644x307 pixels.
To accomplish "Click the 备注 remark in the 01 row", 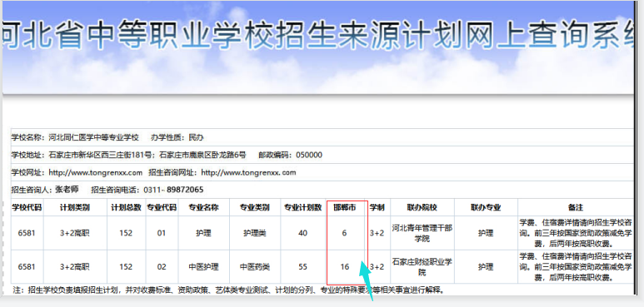I will tap(576, 233).
